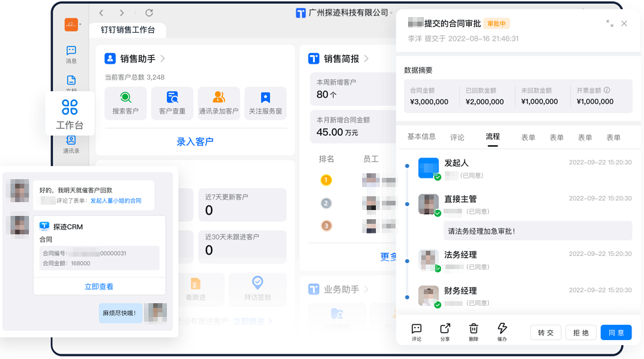
Task: Refresh the page with reload icon
Action: tap(149, 12)
